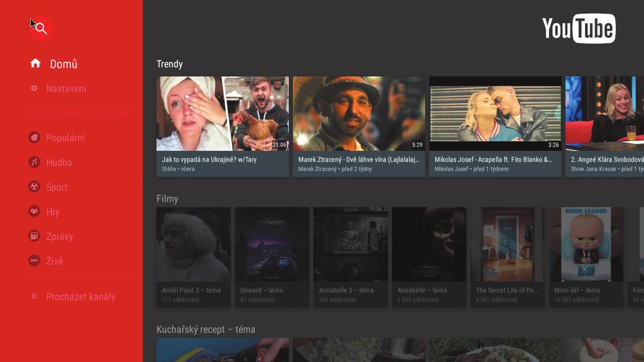Click the music note icon beside Hudba
The width and height of the screenshot is (644, 362).
(x=34, y=162)
